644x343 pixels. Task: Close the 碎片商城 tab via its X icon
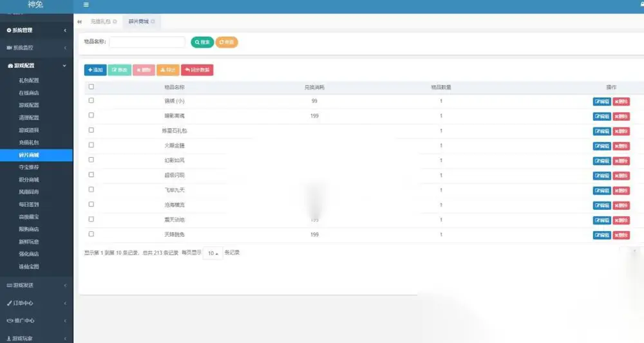tap(153, 21)
